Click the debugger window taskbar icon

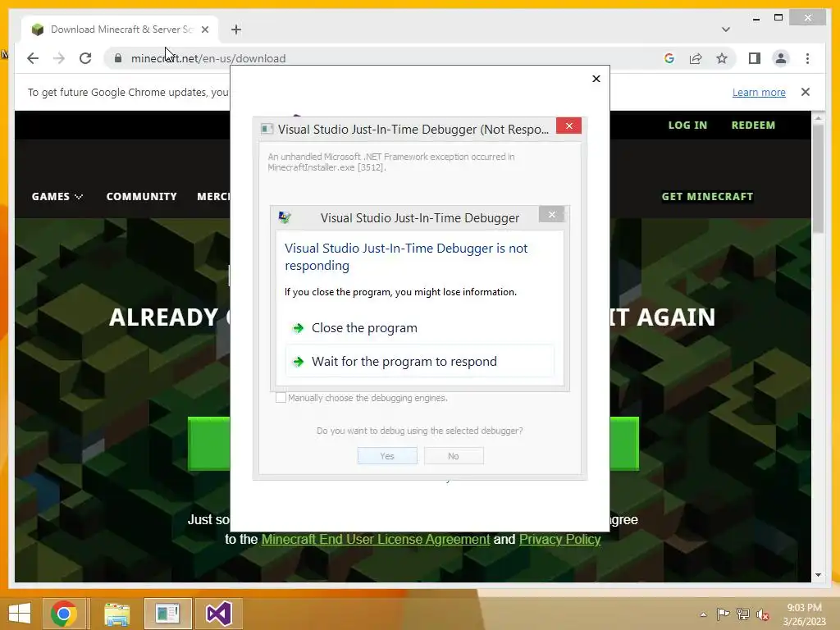167,614
